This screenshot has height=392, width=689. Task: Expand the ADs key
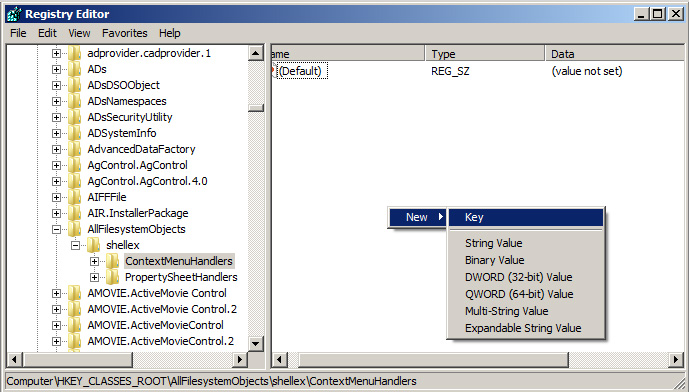click(x=56, y=69)
